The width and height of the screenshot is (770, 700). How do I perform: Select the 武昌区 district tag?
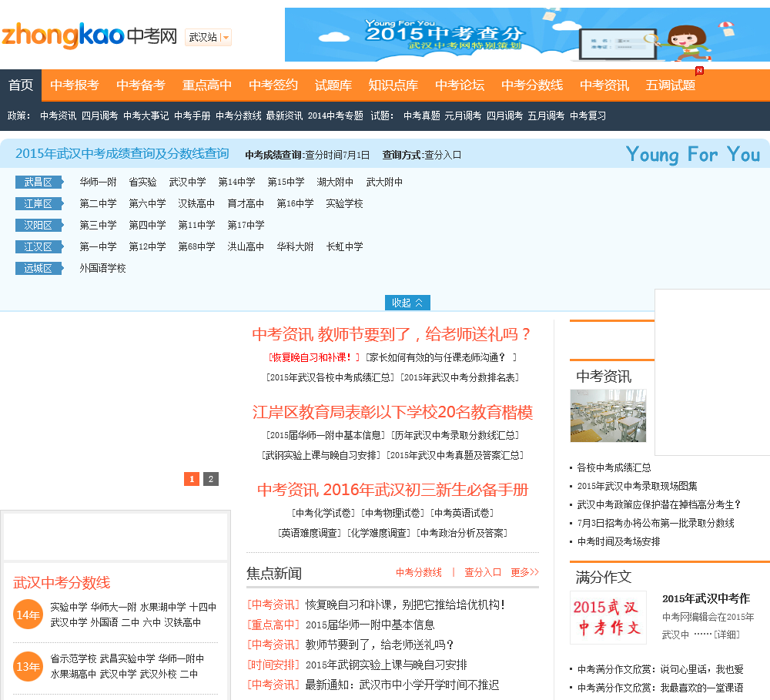coord(39,183)
